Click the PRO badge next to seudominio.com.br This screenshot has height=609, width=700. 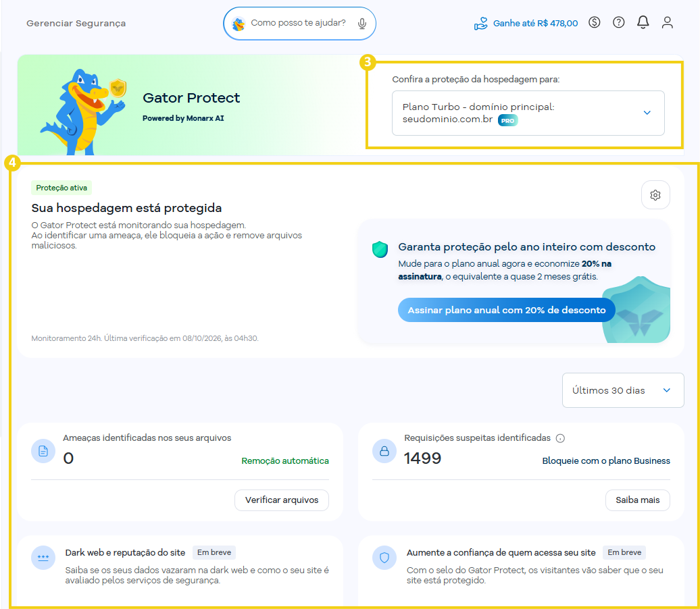[507, 120]
